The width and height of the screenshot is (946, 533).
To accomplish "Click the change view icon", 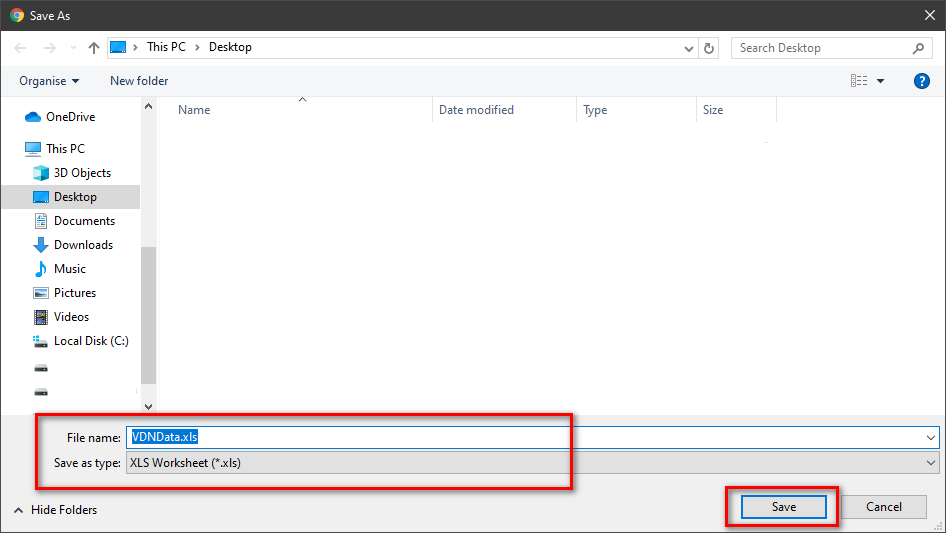I will [859, 81].
